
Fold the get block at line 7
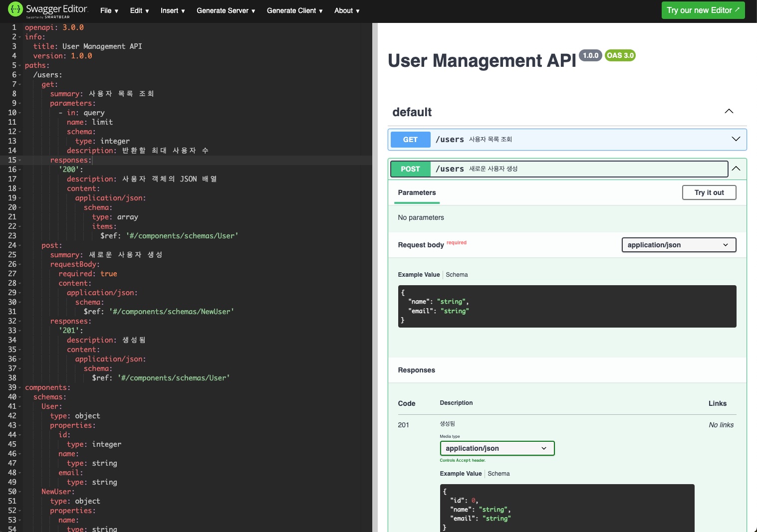coord(19,84)
